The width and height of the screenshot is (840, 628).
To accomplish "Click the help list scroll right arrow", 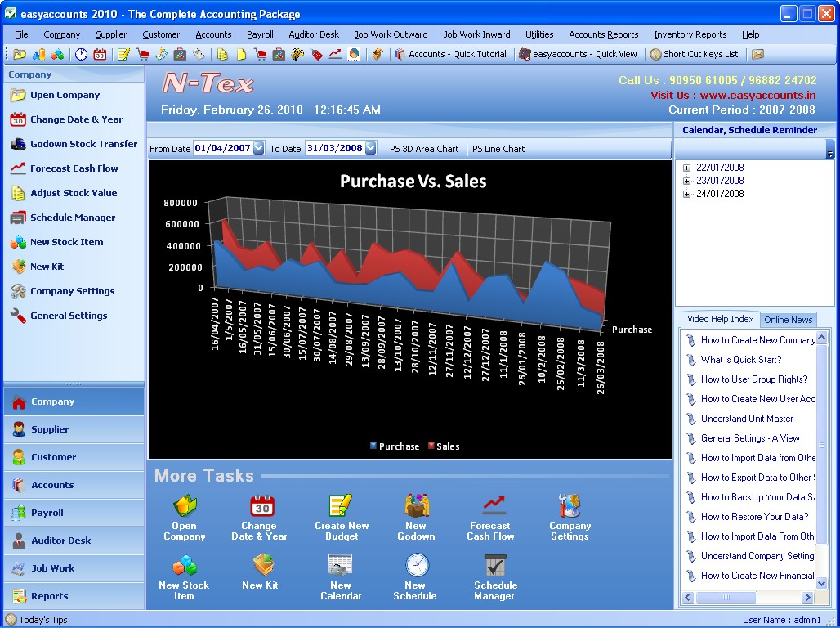I will click(807, 597).
